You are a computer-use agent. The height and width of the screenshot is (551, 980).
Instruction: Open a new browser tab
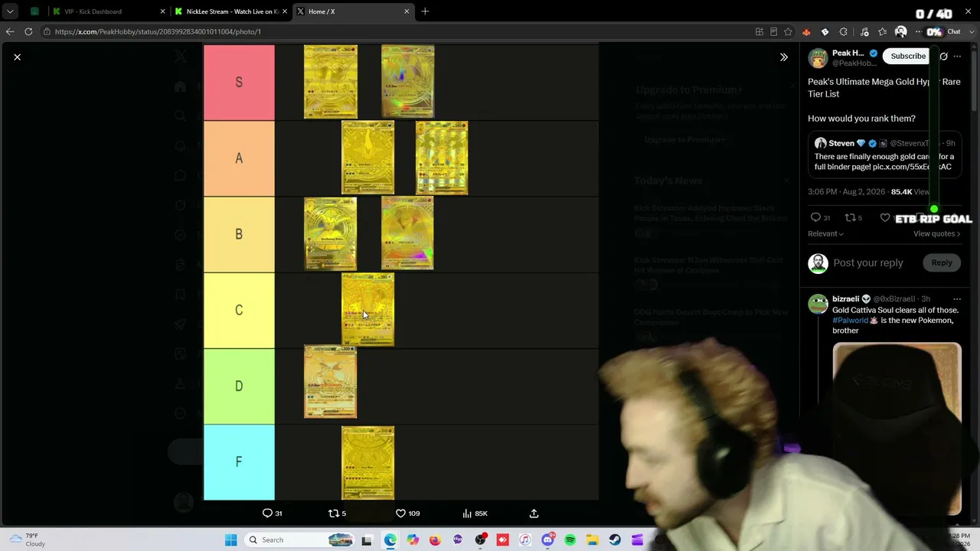425,11
